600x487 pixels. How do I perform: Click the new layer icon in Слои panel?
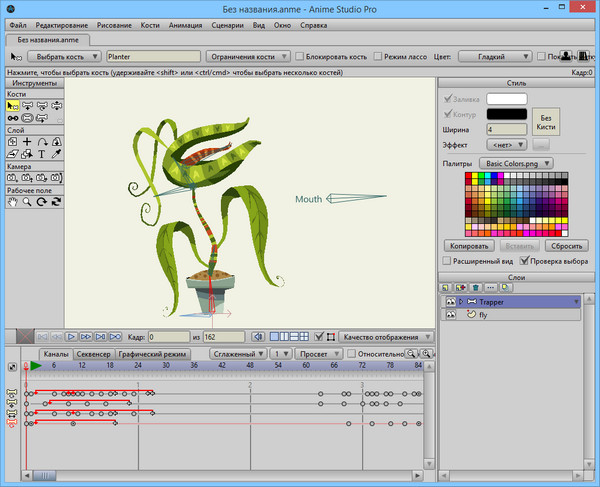(x=447, y=286)
